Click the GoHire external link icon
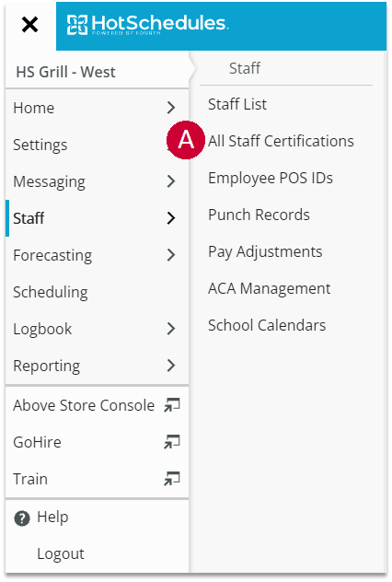 point(172,442)
